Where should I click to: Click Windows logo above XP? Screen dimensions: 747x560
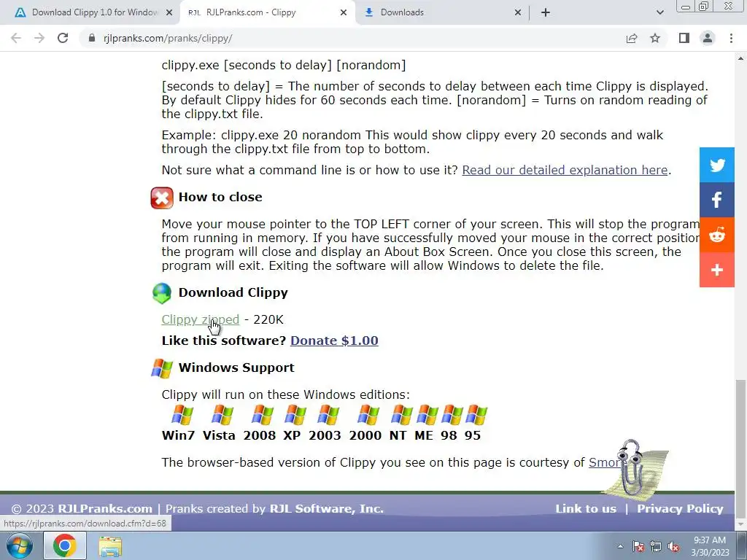[x=295, y=415]
